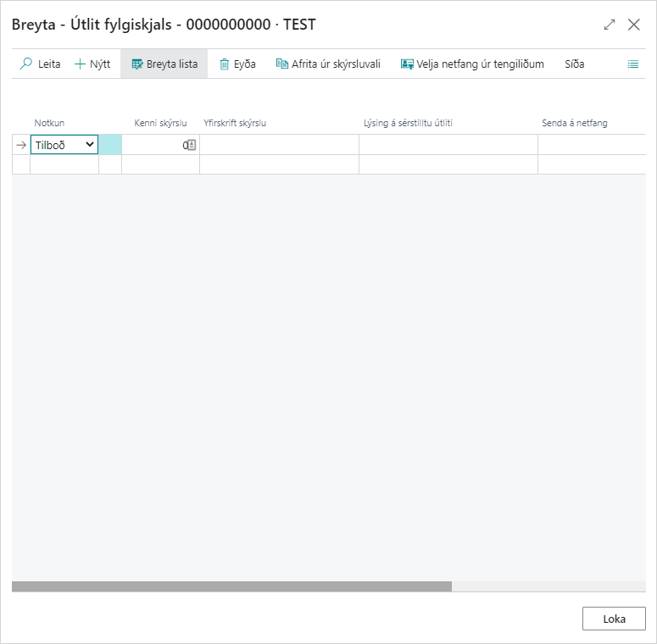This screenshot has height=644, width=657.
Task: Open the Síða menu
Action: (574, 64)
